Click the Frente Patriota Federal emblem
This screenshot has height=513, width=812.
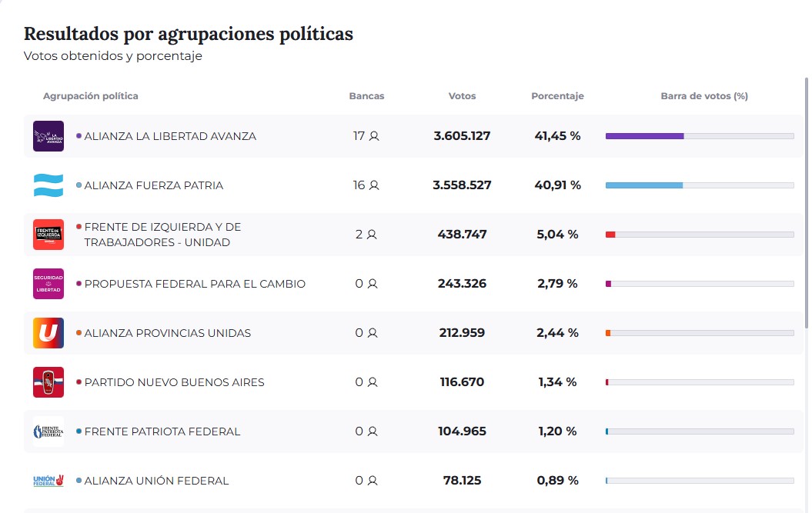pos(48,431)
